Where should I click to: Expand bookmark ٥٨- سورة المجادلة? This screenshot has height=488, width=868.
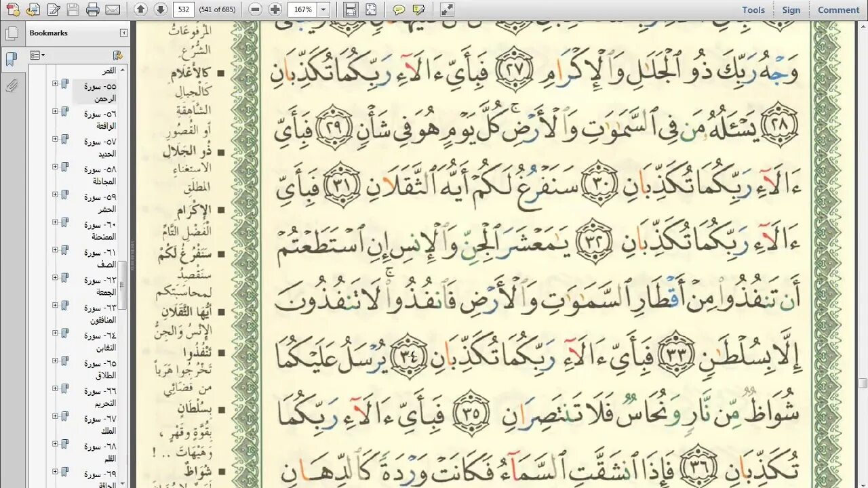click(x=55, y=167)
